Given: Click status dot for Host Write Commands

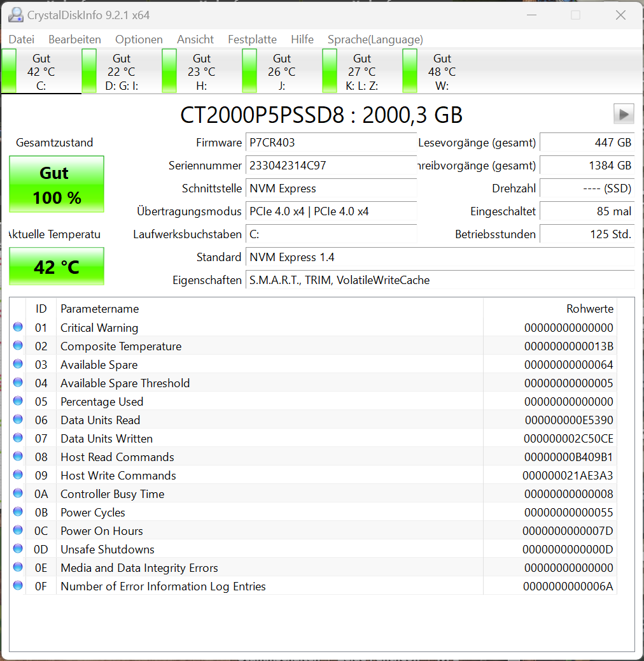Looking at the screenshot, I should pyautogui.click(x=18, y=474).
